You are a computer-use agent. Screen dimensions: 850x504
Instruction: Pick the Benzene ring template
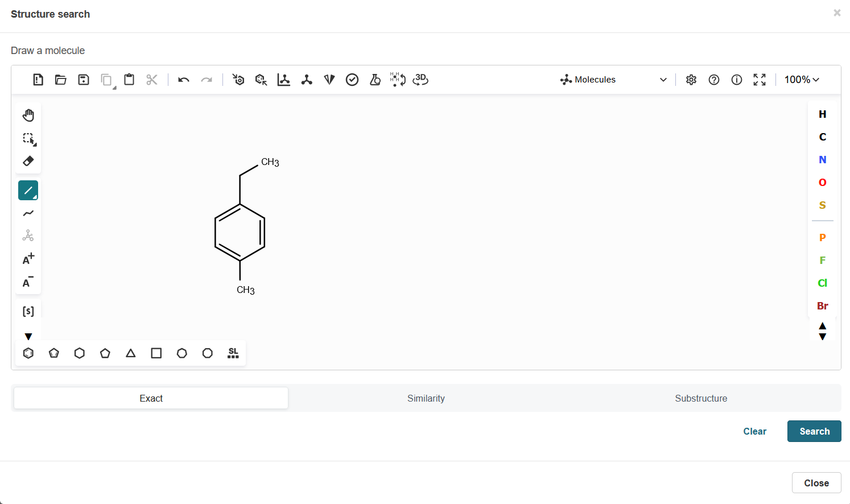[x=28, y=353]
